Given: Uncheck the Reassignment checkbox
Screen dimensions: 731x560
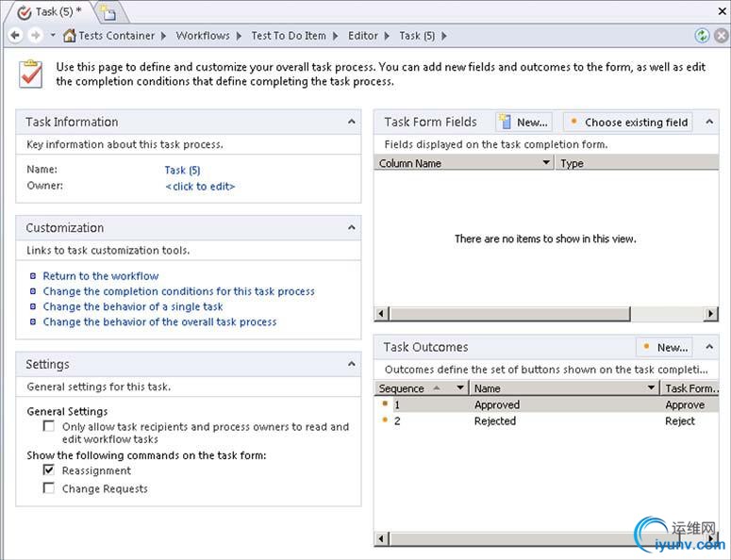Looking at the screenshot, I should (49, 470).
